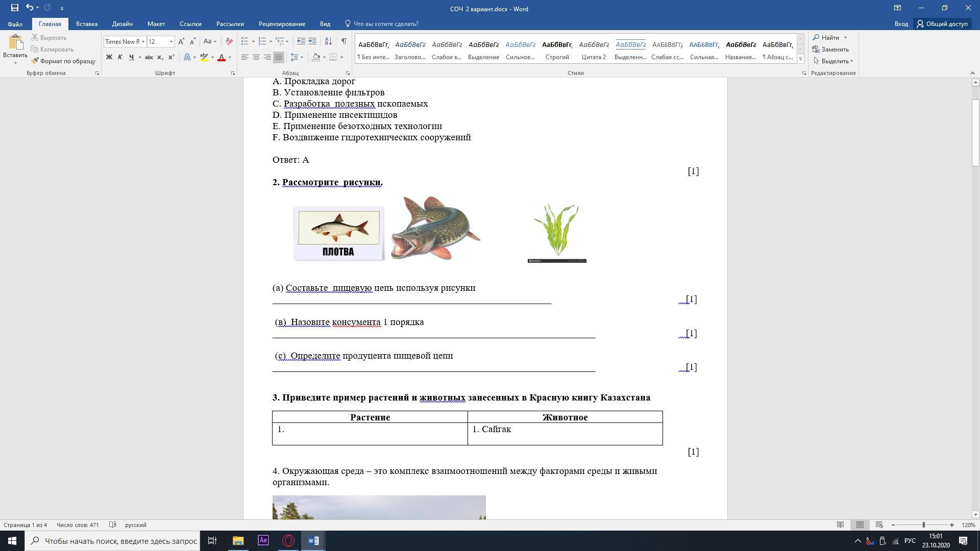
Task: Click the word count (Число слов: 471)
Action: click(x=78, y=525)
